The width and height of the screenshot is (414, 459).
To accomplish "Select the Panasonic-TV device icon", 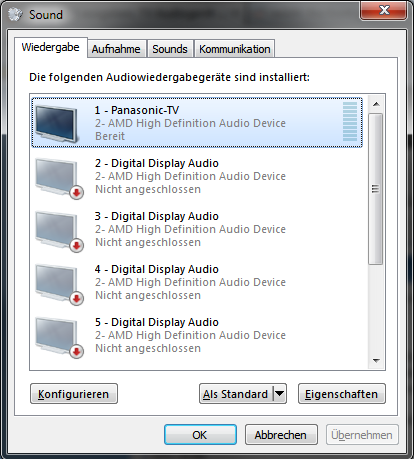I will click(x=57, y=123).
